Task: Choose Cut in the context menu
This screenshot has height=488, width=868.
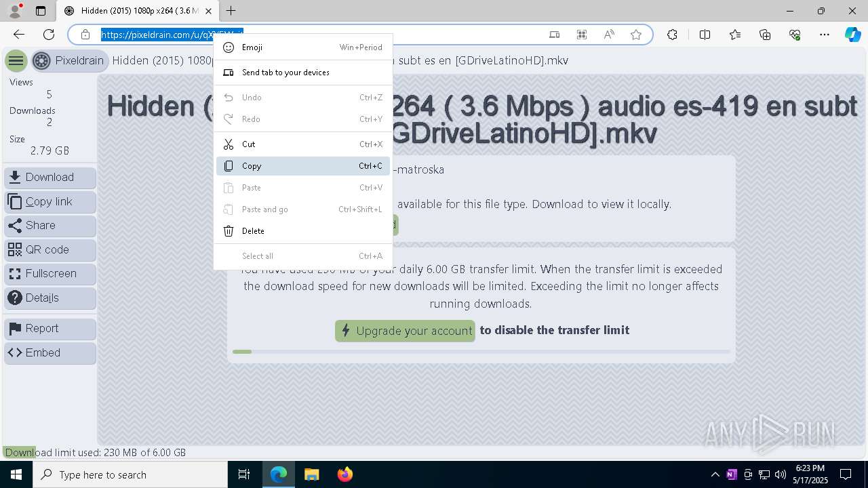Action: (303, 144)
